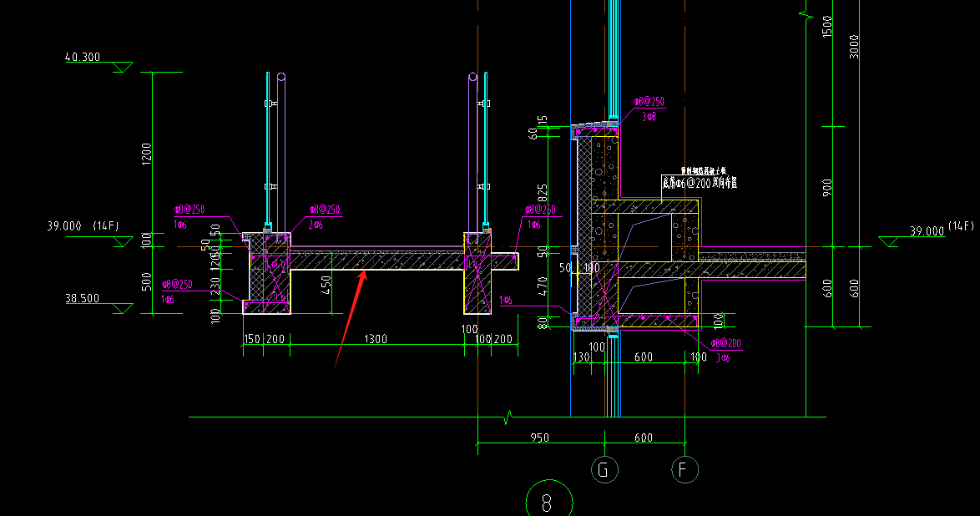Screen dimensions: 980x516
Task: Select the 3Φ8 rebar annotation
Action: [649, 116]
